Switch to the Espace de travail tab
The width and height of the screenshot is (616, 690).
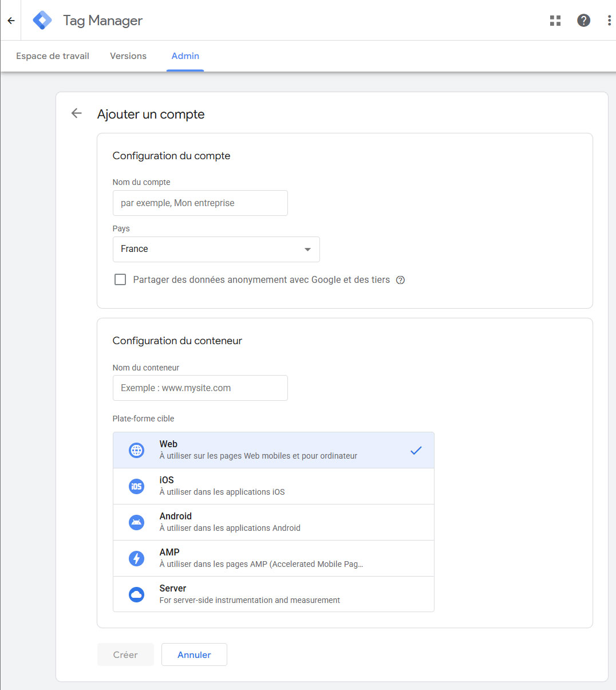coord(53,56)
